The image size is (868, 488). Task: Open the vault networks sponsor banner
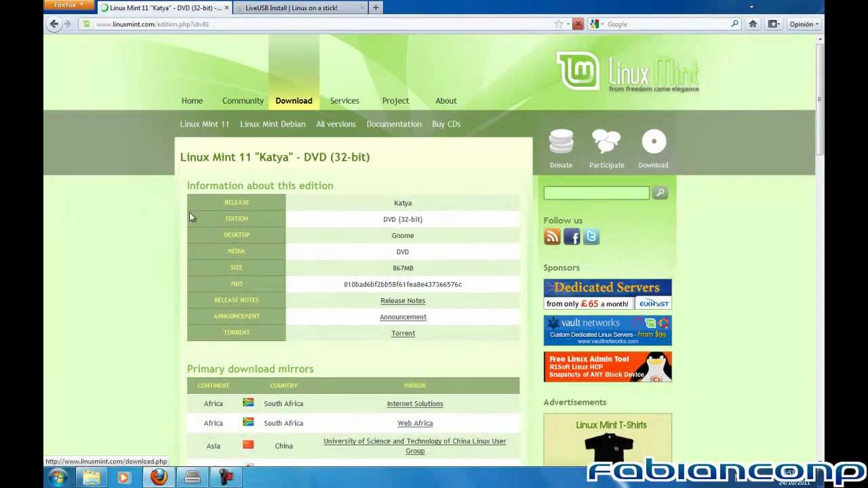click(608, 331)
